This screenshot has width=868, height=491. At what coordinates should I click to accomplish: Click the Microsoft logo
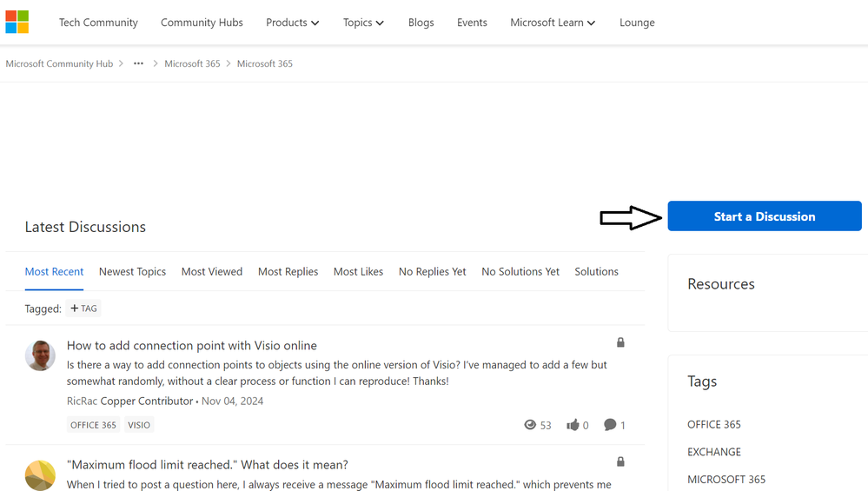point(17,22)
